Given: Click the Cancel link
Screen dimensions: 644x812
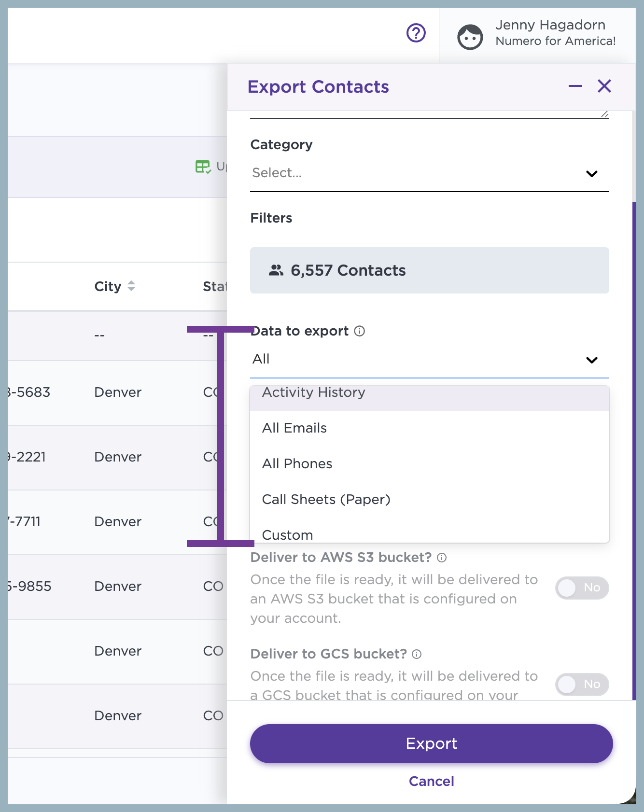Looking at the screenshot, I should tap(431, 781).
